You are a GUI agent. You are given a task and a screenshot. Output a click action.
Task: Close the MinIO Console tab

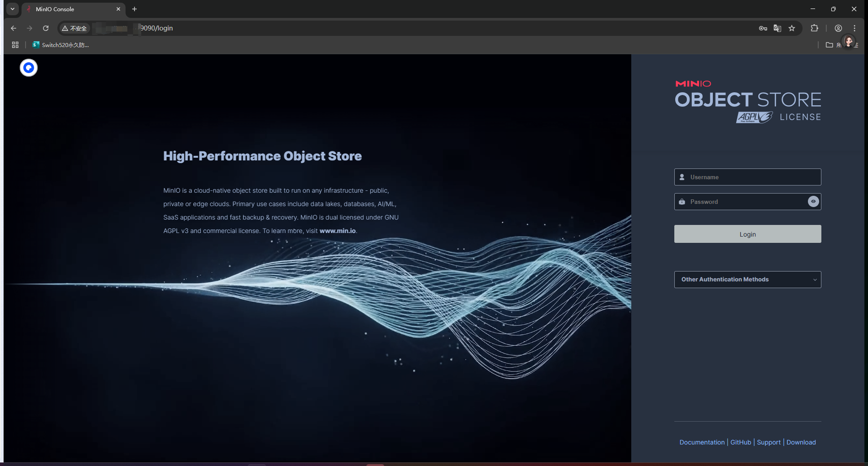pos(118,9)
